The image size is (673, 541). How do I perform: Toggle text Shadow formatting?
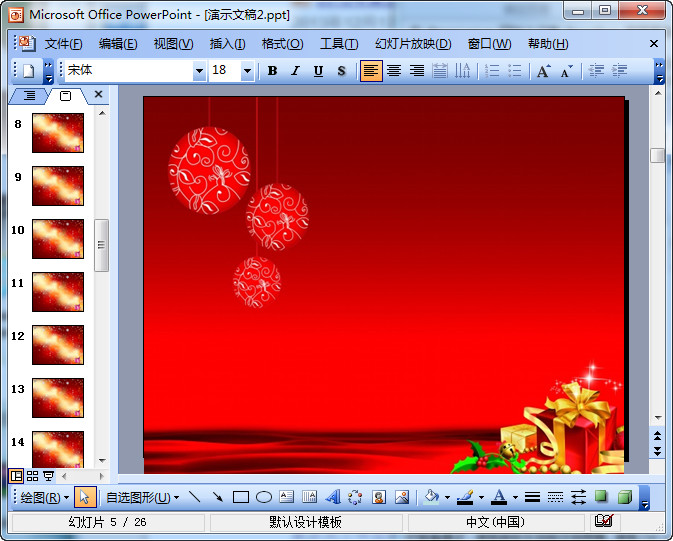342,71
